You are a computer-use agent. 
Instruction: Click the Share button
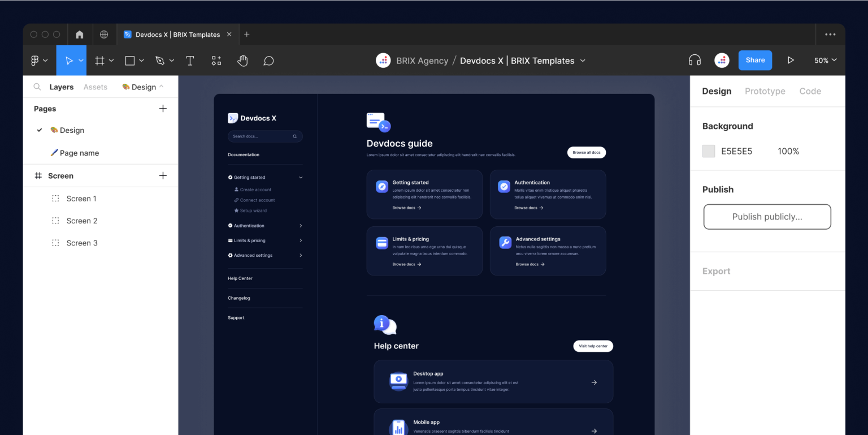pos(755,60)
